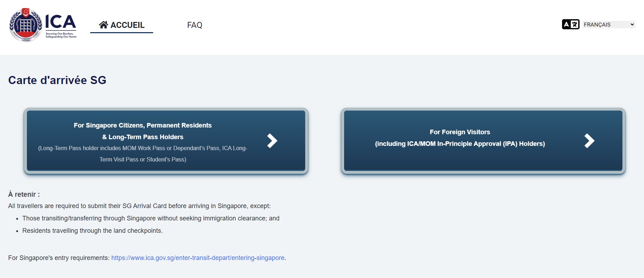Click the home icon beside ACCUEIL
The image size is (644, 278).
[x=103, y=25]
